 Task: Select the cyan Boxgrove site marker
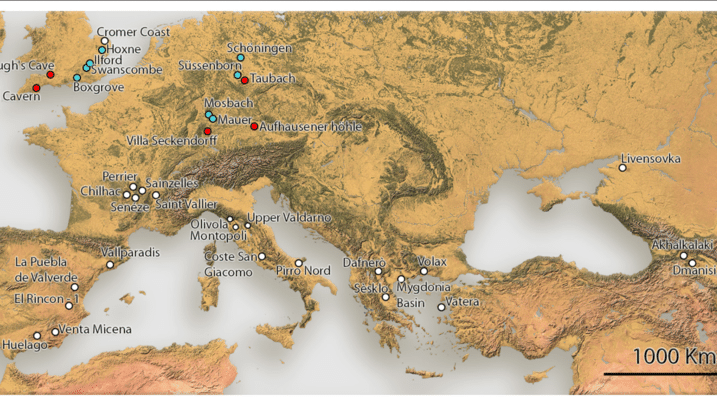77,78
